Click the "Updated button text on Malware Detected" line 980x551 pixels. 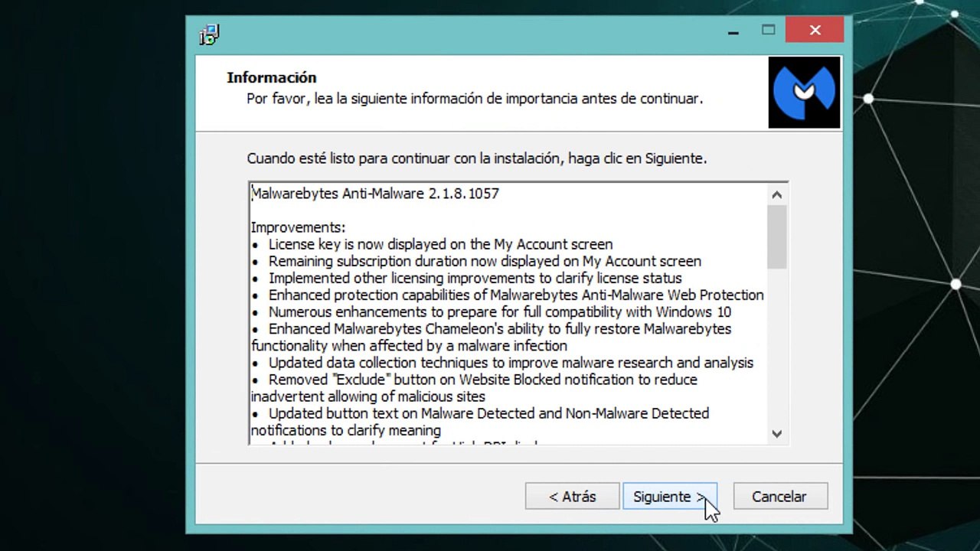point(480,421)
